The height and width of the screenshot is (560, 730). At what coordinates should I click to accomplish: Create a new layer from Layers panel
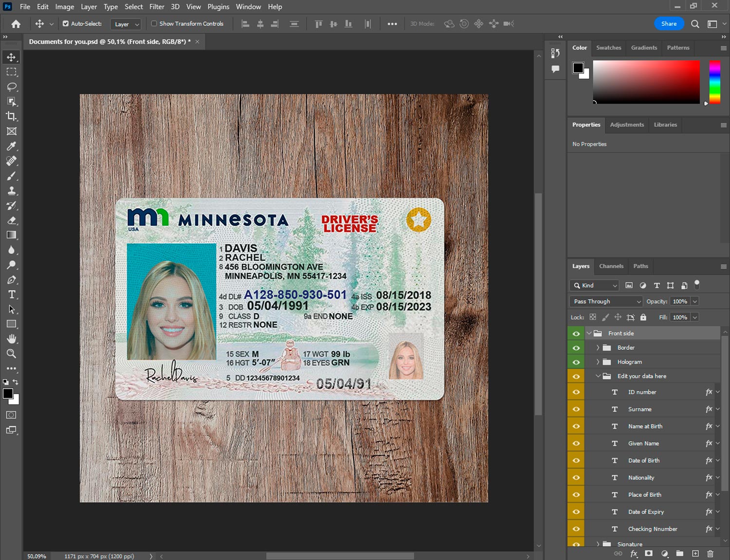pos(695,554)
